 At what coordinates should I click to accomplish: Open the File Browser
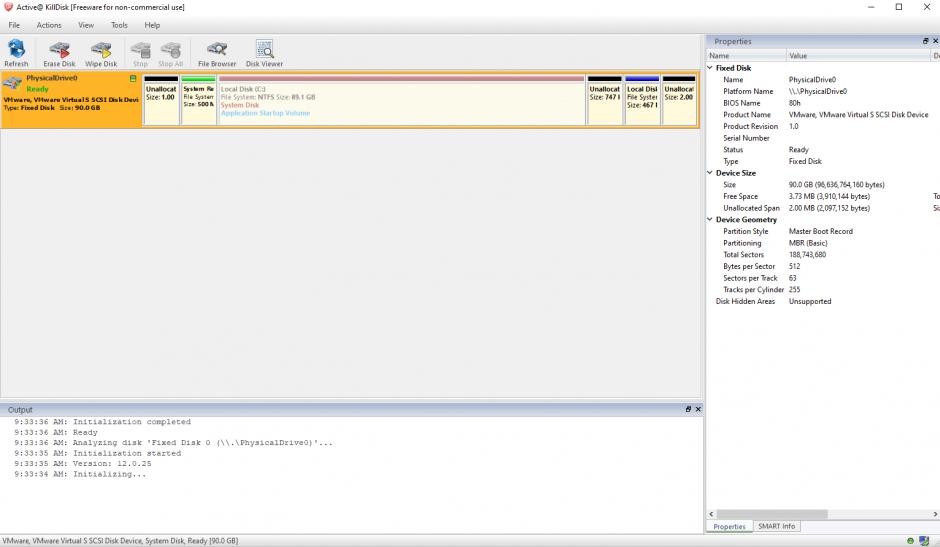217,53
